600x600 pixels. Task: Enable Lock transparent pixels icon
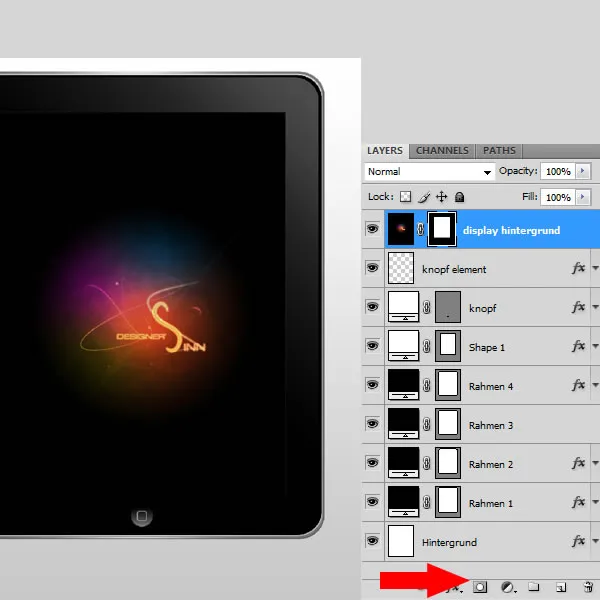click(x=405, y=197)
